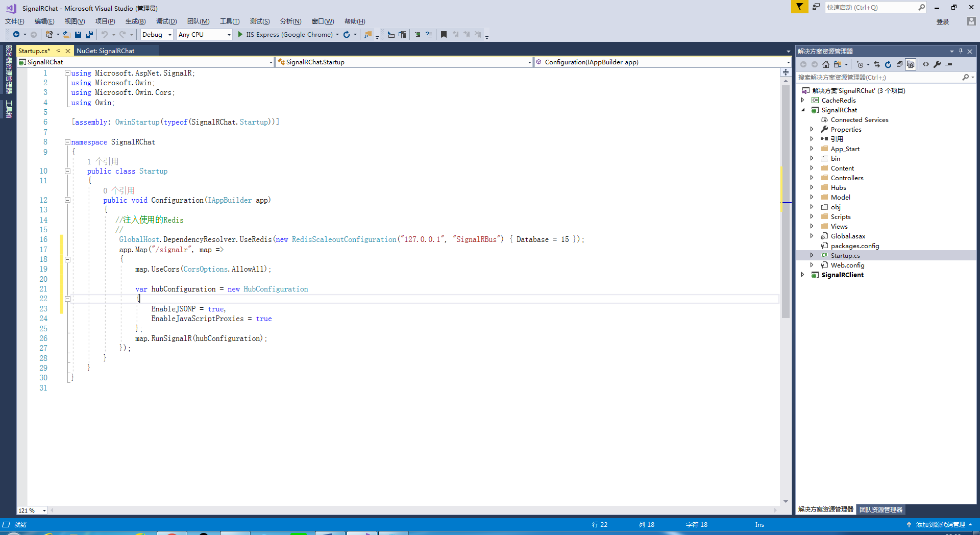Click the Navigate Backward arrow in toolbar
The image size is (980, 535).
pyautogui.click(x=16, y=35)
